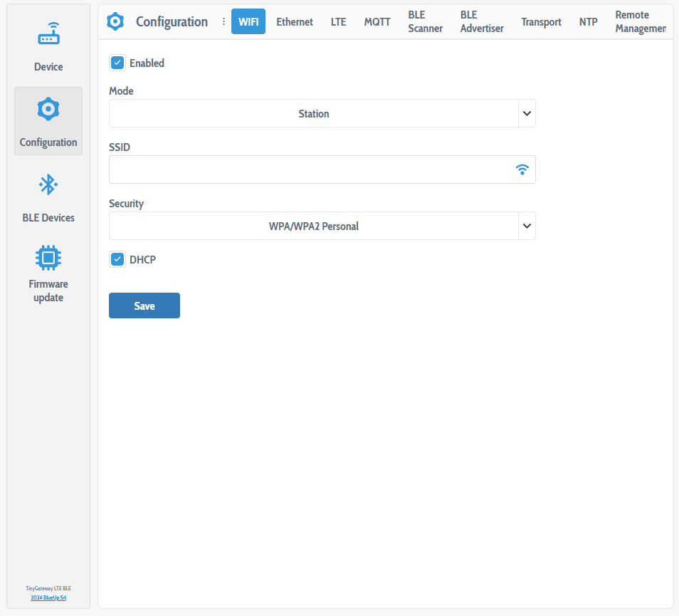The width and height of the screenshot is (679, 616).
Task: Open the MQTT configuration tab
Action: tap(377, 21)
